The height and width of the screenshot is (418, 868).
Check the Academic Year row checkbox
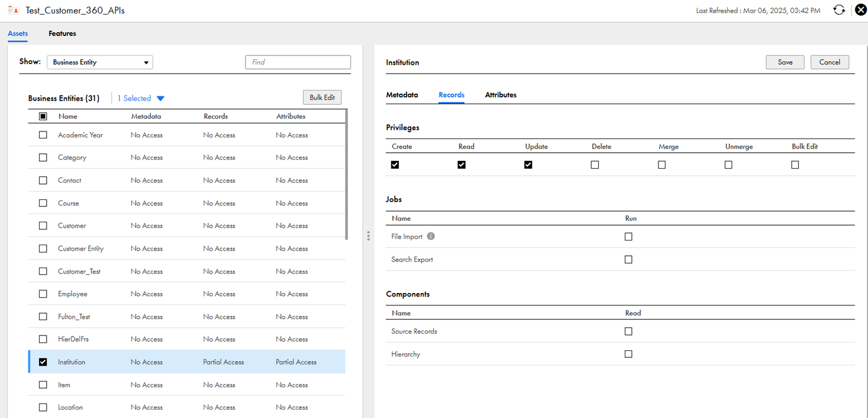(x=43, y=135)
